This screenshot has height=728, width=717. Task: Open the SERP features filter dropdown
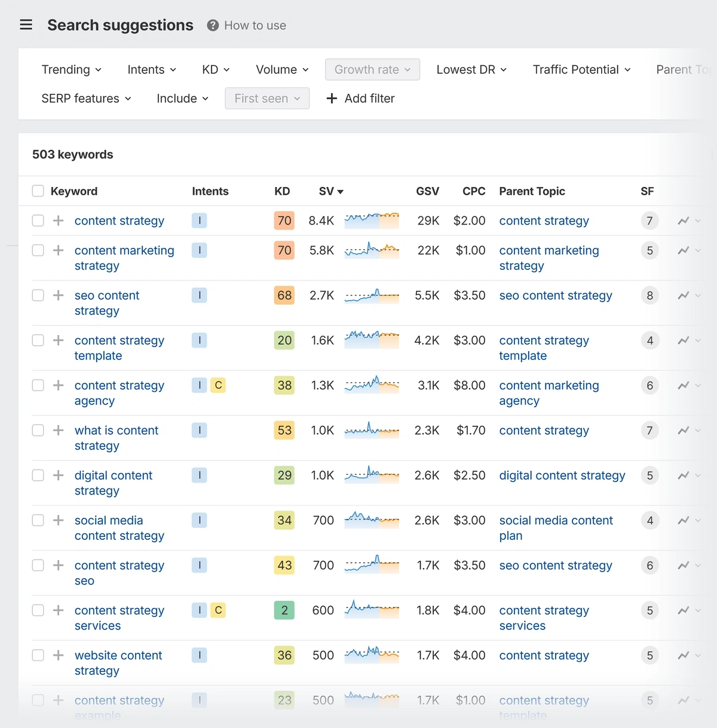click(86, 99)
